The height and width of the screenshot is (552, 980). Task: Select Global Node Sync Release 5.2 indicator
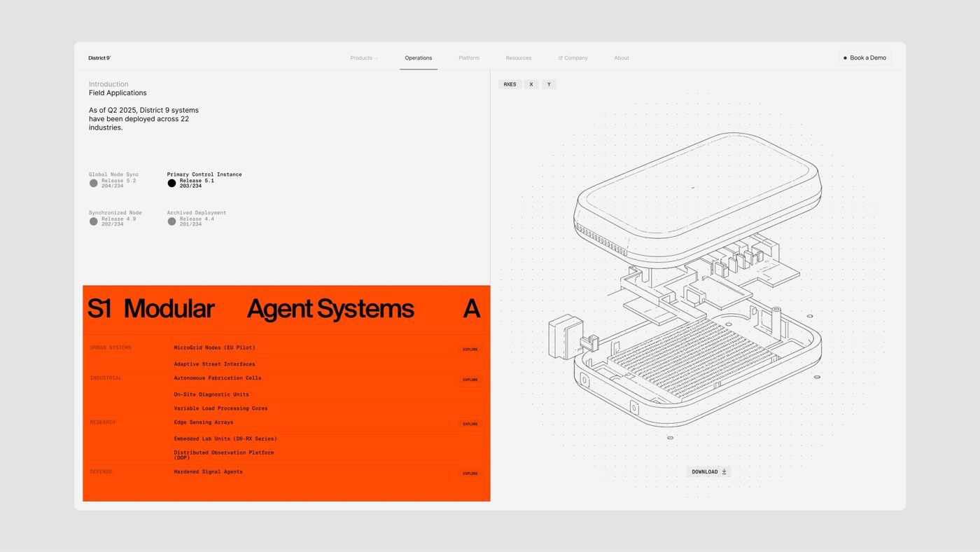(93, 184)
